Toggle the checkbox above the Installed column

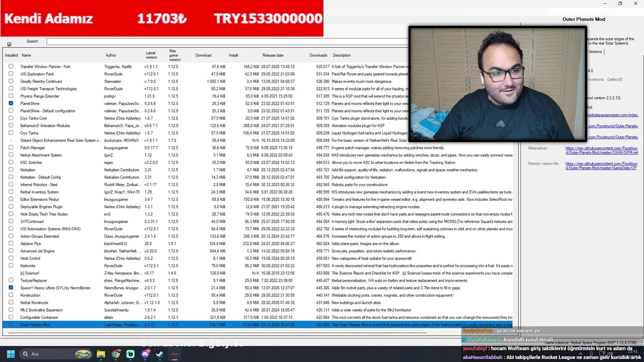coord(9,45)
